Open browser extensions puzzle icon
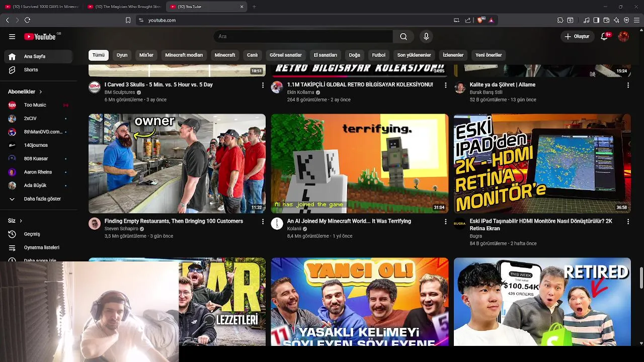 (560, 20)
